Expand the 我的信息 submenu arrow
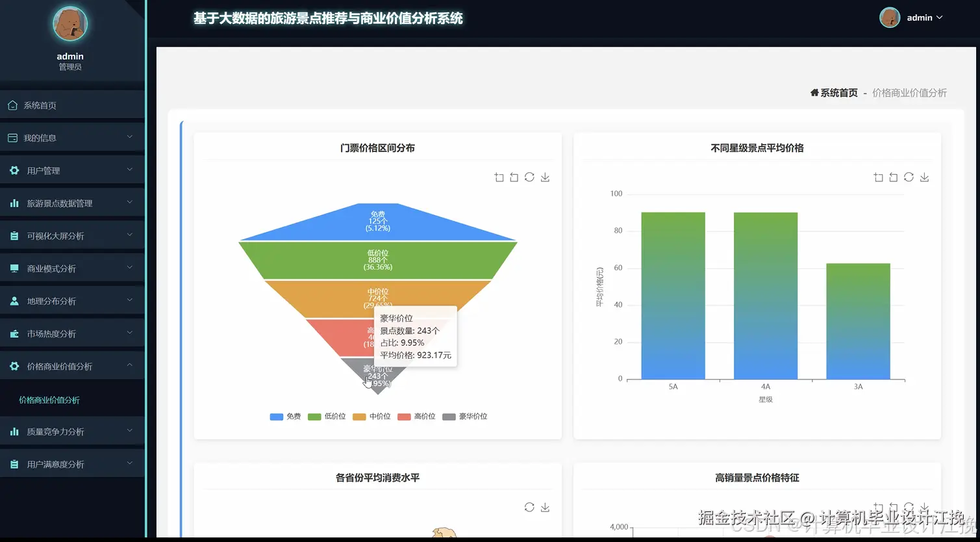Screen dimensions: 980x542 click(129, 136)
